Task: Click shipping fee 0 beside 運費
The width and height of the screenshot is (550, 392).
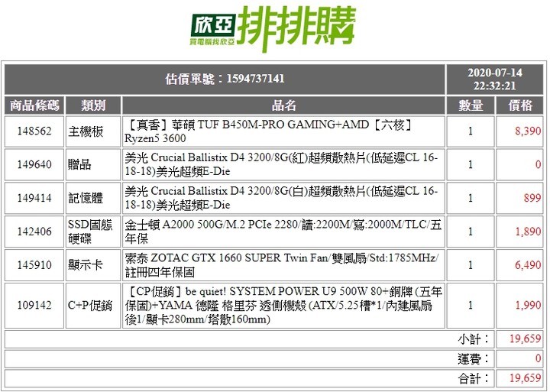Action: pyautogui.click(x=538, y=358)
